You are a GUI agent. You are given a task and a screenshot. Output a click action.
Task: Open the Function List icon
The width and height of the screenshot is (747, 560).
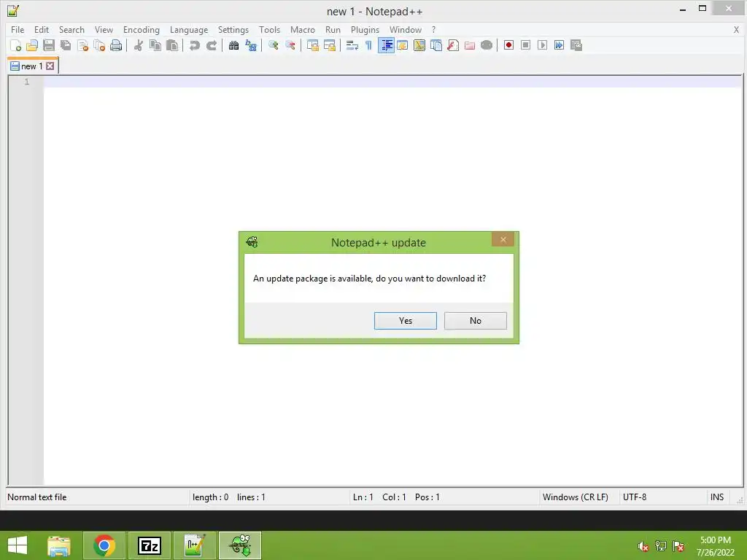(x=453, y=45)
